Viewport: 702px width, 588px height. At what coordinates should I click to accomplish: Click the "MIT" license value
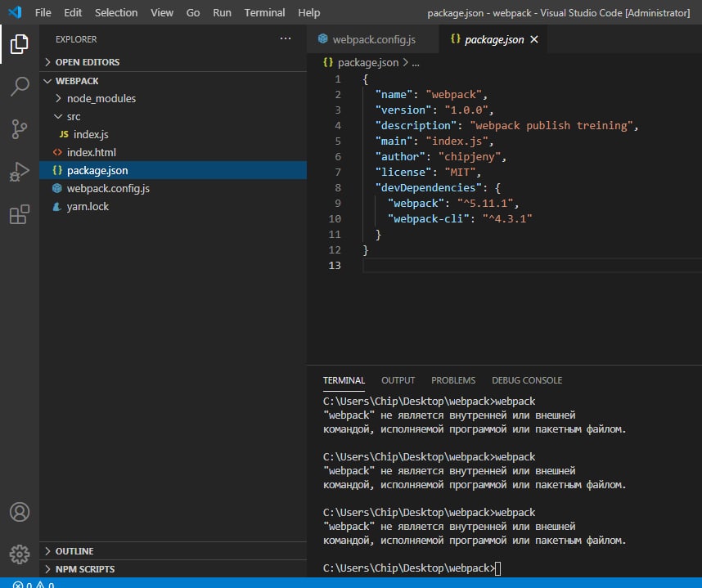pyautogui.click(x=460, y=173)
